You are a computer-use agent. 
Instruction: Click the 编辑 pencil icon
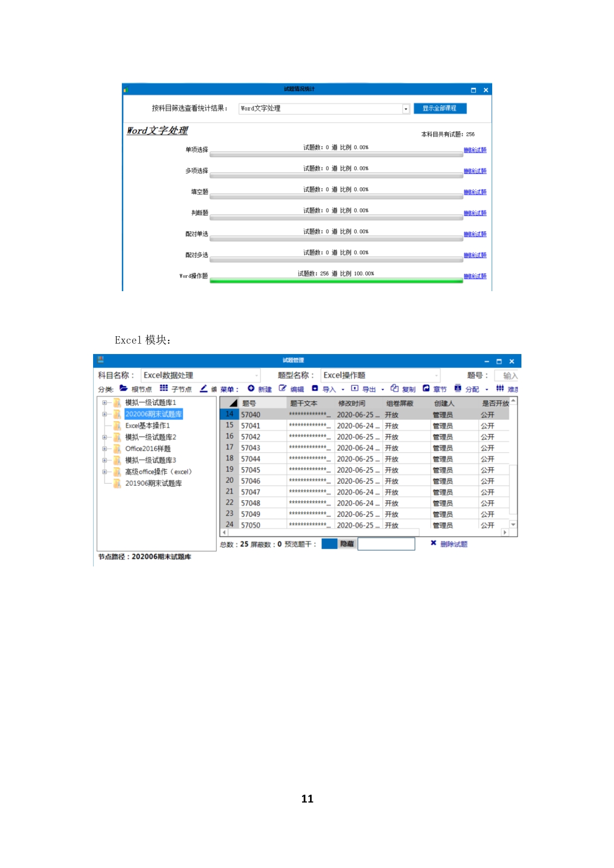pyautogui.click(x=282, y=389)
